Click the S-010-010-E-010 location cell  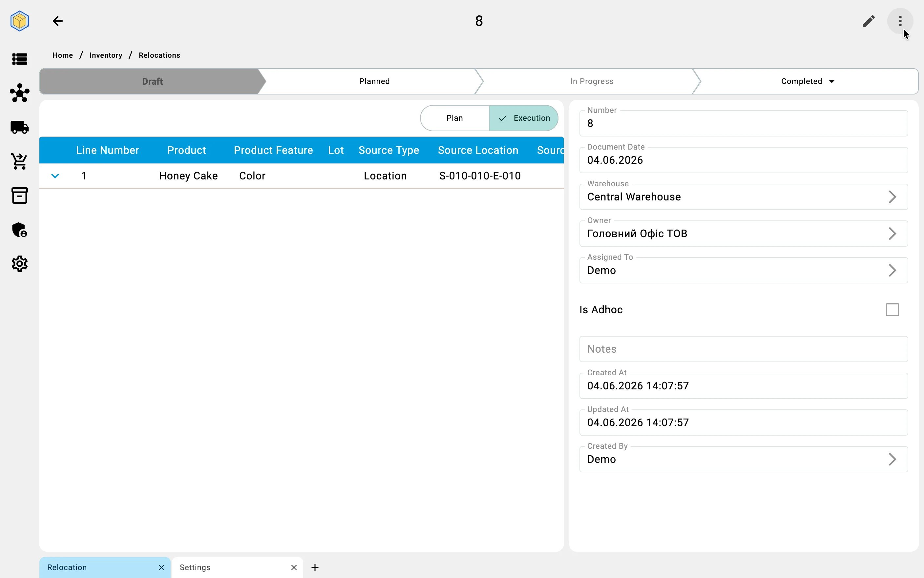click(480, 176)
